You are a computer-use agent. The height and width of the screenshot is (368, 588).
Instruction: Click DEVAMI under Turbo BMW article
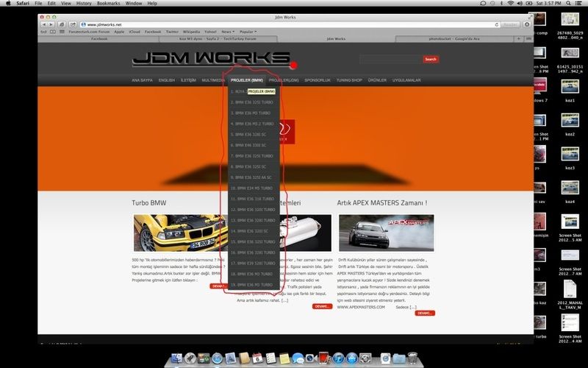tap(218, 286)
